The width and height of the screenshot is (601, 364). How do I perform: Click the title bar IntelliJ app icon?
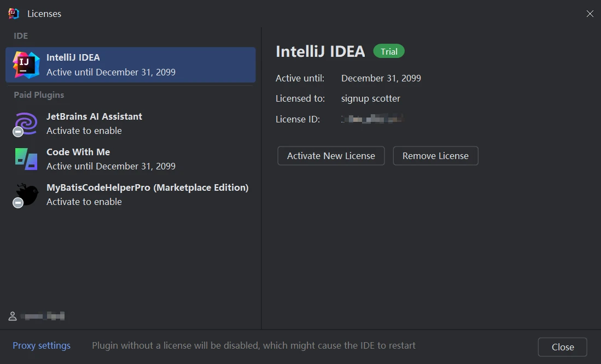coord(14,14)
